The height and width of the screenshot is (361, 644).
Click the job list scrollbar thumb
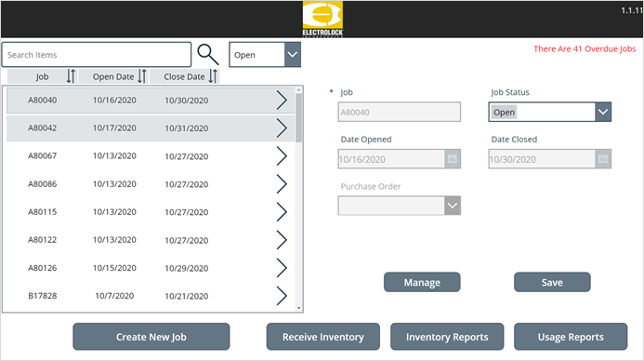[x=298, y=117]
